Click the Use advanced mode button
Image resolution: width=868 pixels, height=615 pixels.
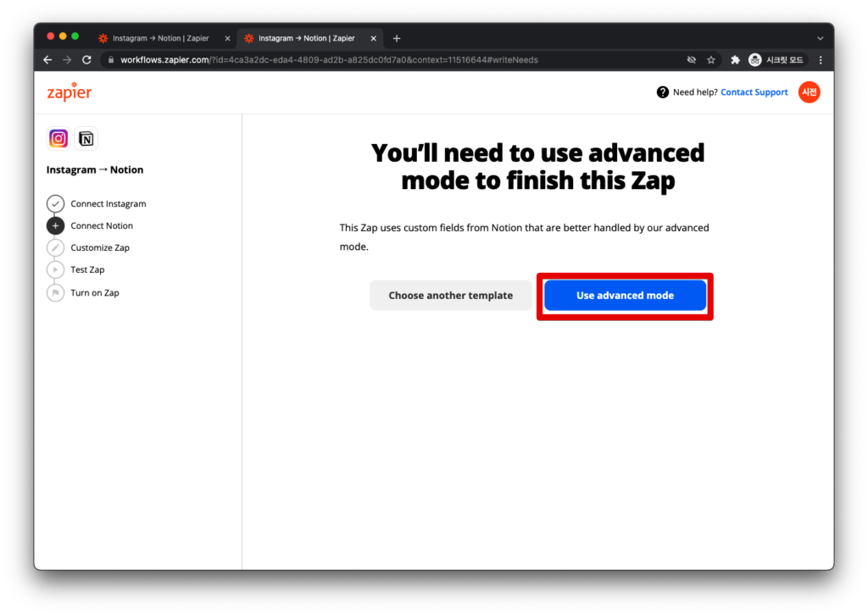pyautogui.click(x=625, y=296)
